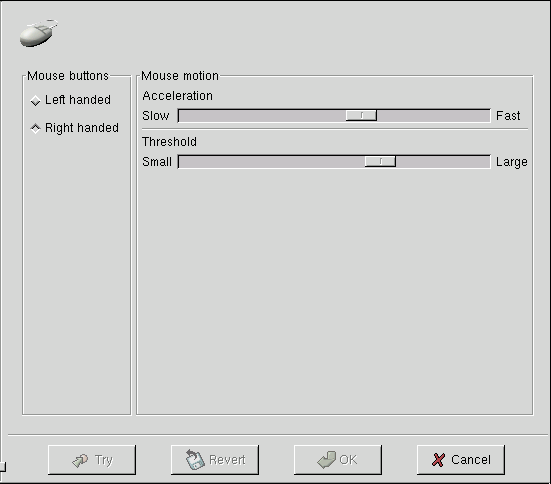Click Acceleration track near the Slow end
This screenshot has width=551, height=484.
197,116
